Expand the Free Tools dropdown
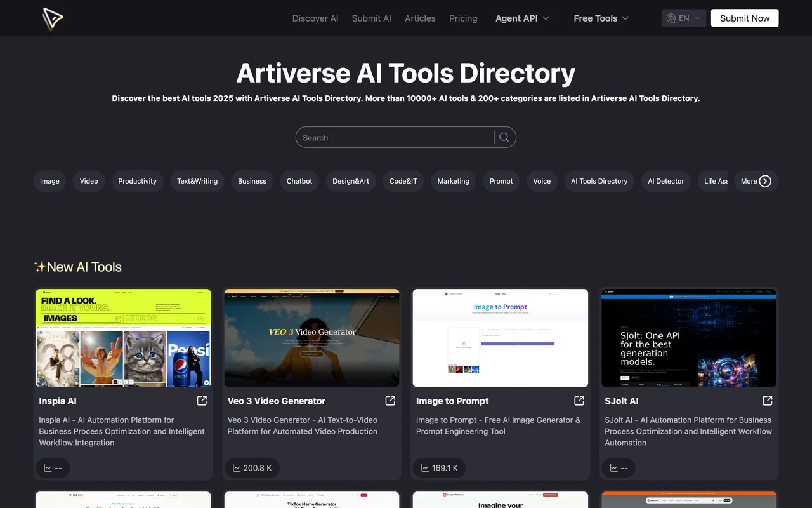Screen dimensions: 812x508 point(601,18)
